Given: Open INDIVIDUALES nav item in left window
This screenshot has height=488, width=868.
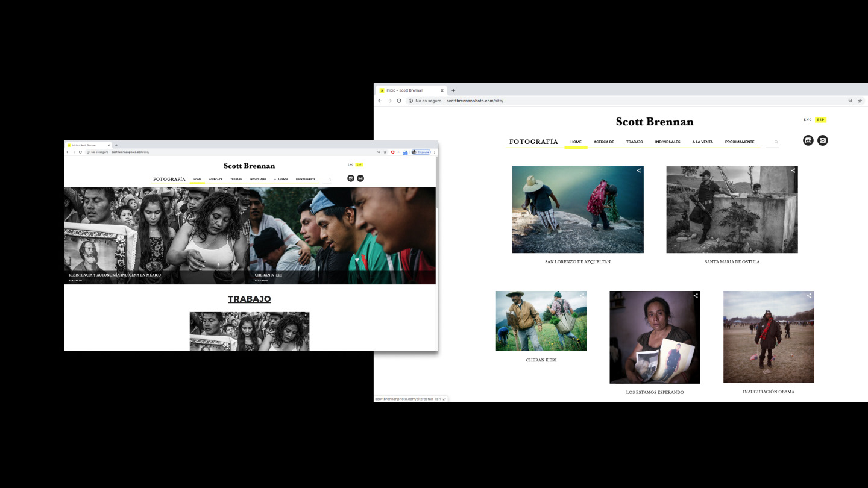Looking at the screenshot, I should (258, 179).
